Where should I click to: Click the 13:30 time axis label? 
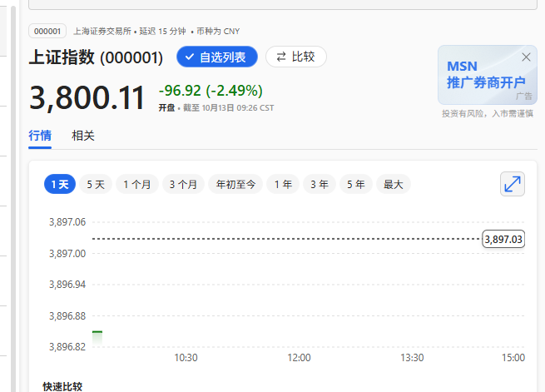click(412, 358)
